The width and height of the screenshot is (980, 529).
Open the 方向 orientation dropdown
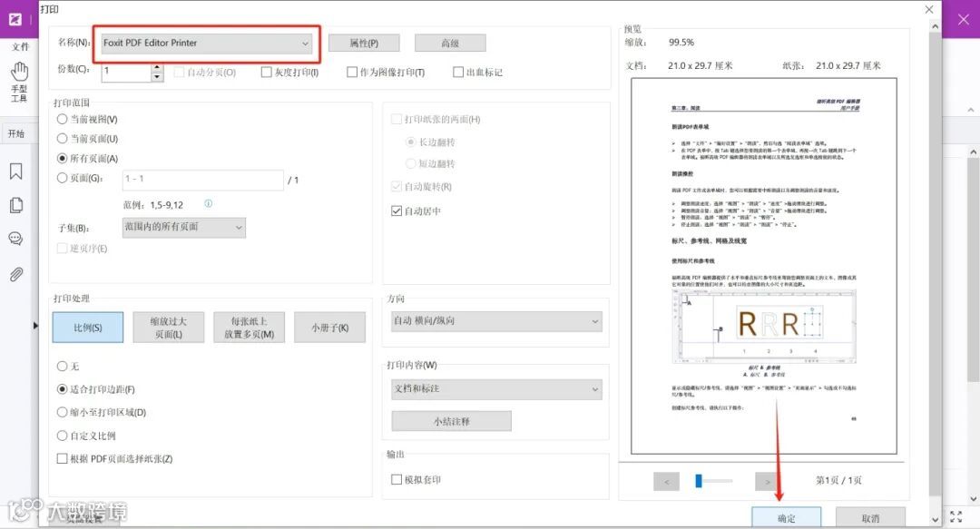(x=497, y=321)
